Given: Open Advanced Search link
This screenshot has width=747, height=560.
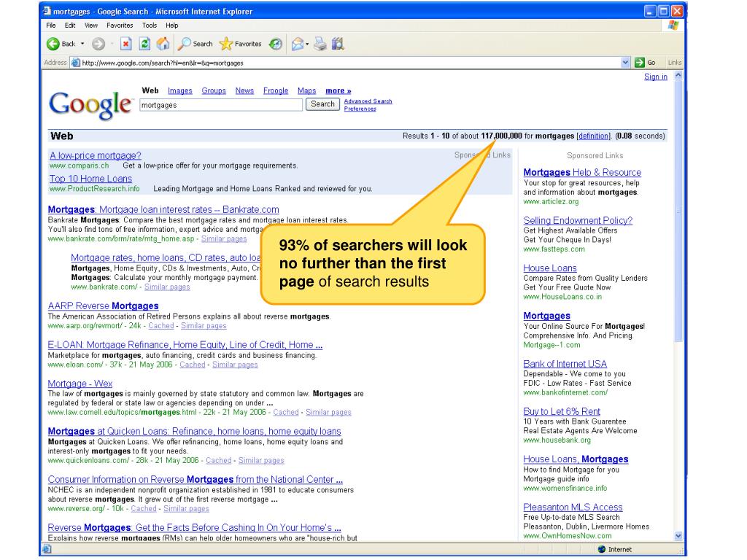Looking at the screenshot, I should coord(368,101).
